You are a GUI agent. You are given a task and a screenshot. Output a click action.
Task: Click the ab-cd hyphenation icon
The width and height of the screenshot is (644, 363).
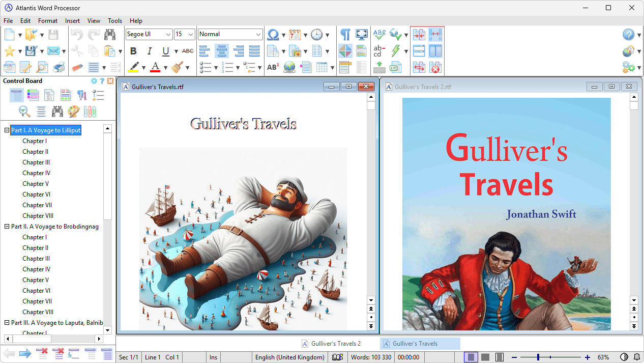(379, 51)
